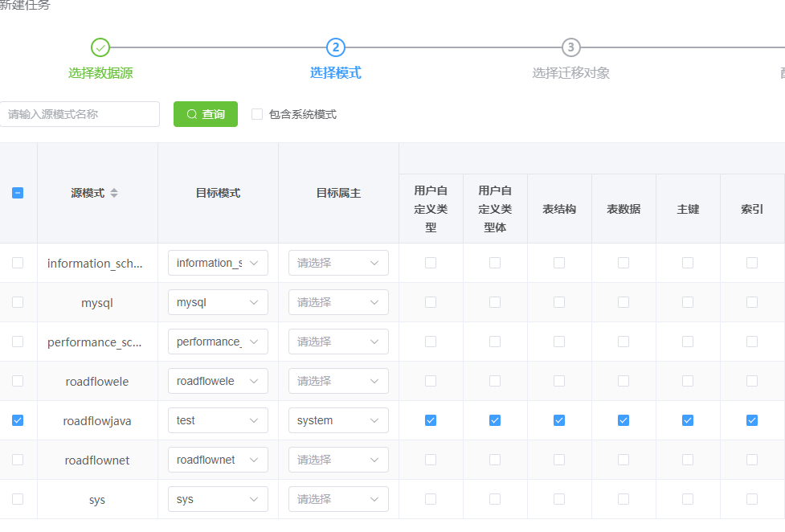Click the source schema name search field
Screen dimensions: 785x532
[x=80, y=114]
